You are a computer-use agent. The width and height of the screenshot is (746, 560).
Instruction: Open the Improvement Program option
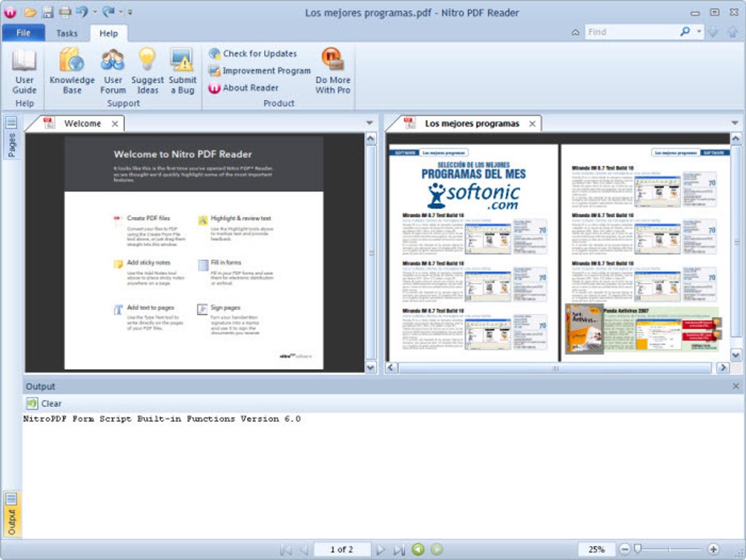pyautogui.click(x=260, y=71)
